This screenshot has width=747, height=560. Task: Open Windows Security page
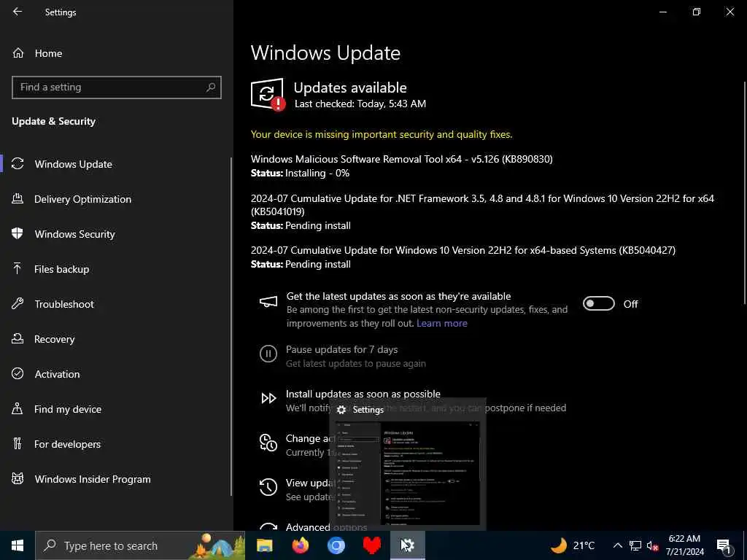click(75, 234)
